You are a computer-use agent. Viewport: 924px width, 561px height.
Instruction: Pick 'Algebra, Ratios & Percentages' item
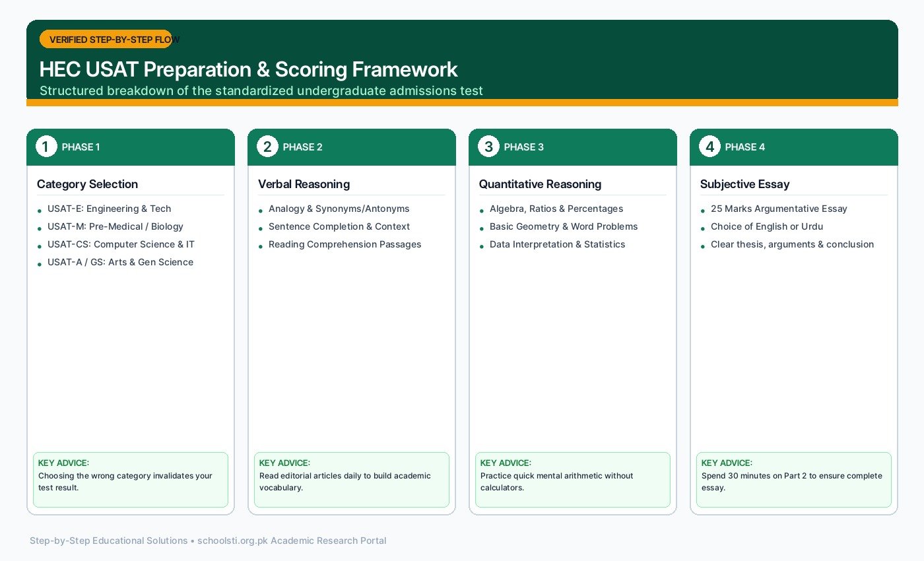pyautogui.click(x=556, y=209)
